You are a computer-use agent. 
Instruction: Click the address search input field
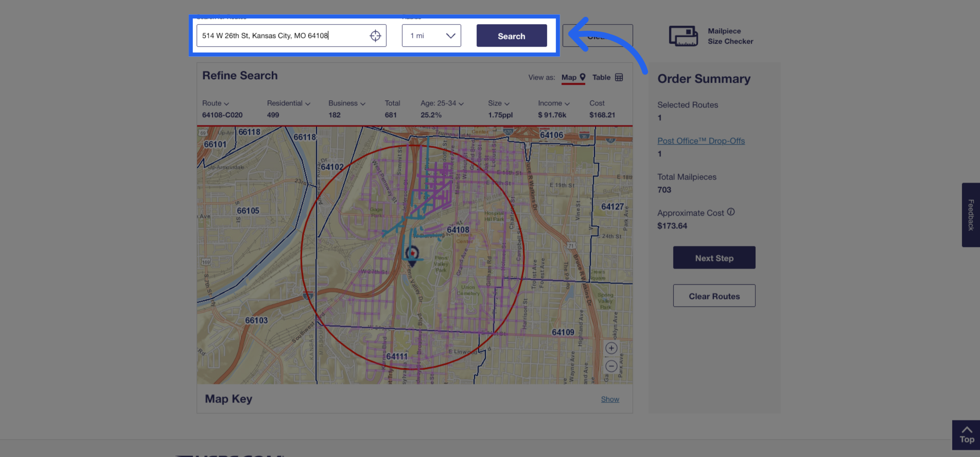coord(282,36)
